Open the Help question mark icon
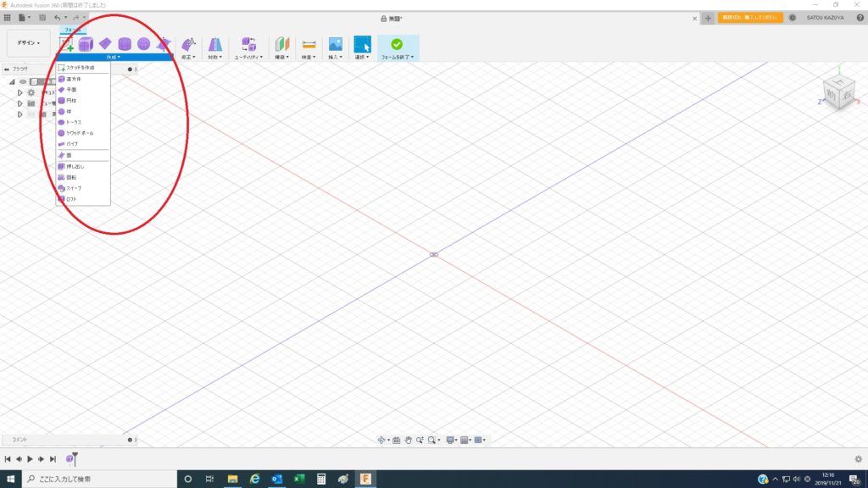This screenshot has height=488, width=868. point(860,18)
